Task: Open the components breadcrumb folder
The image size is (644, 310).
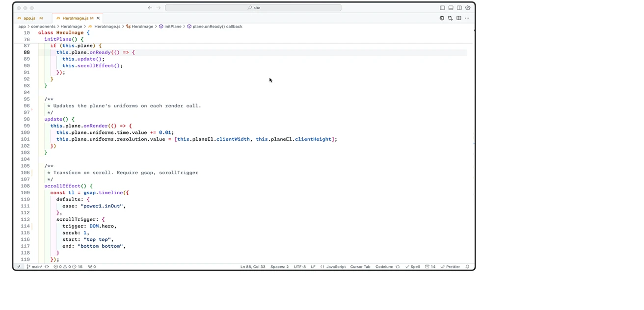Action: click(43, 26)
